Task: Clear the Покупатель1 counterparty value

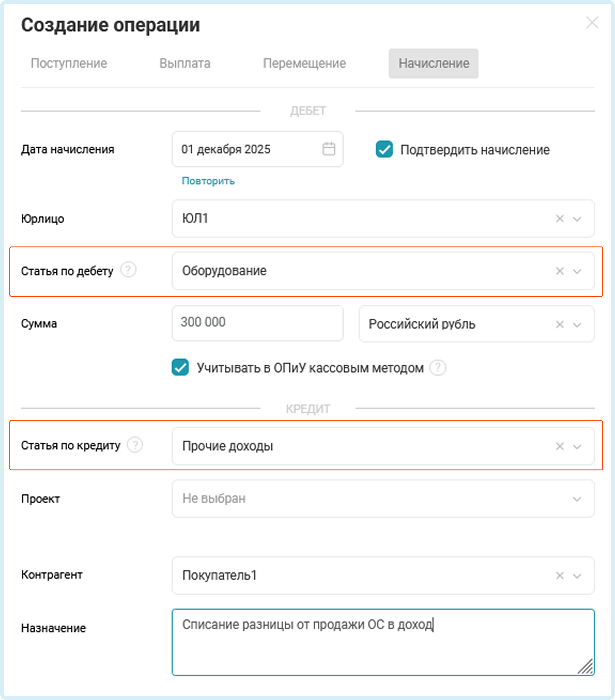Action: [x=560, y=575]
